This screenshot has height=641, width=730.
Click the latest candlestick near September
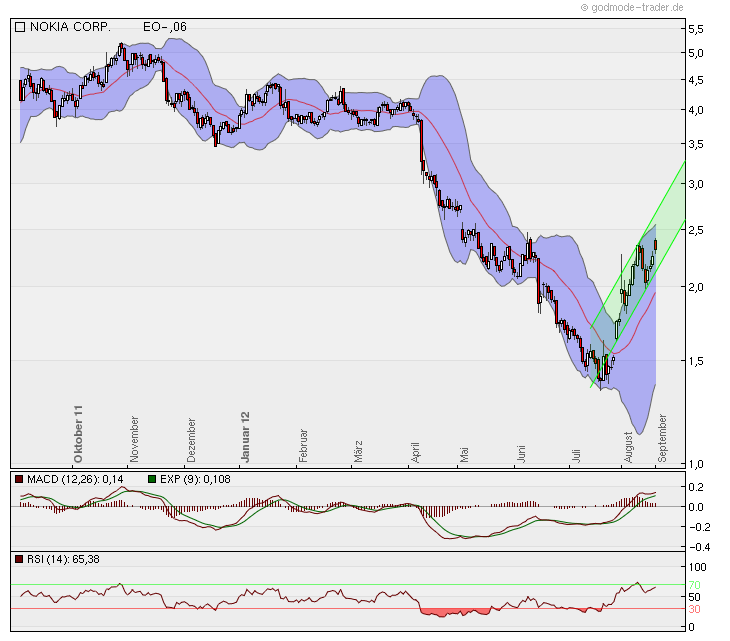[656, 244]
